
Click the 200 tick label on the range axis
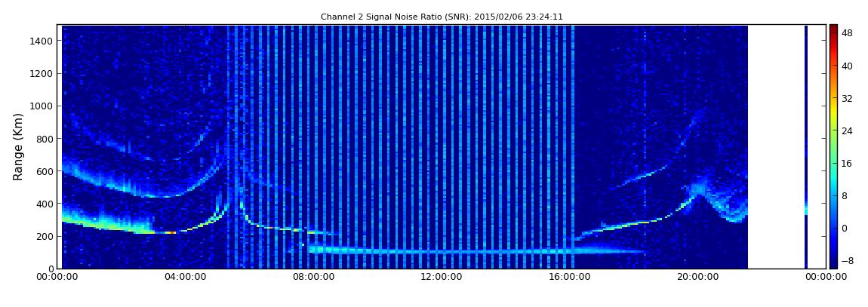(45, 236)
